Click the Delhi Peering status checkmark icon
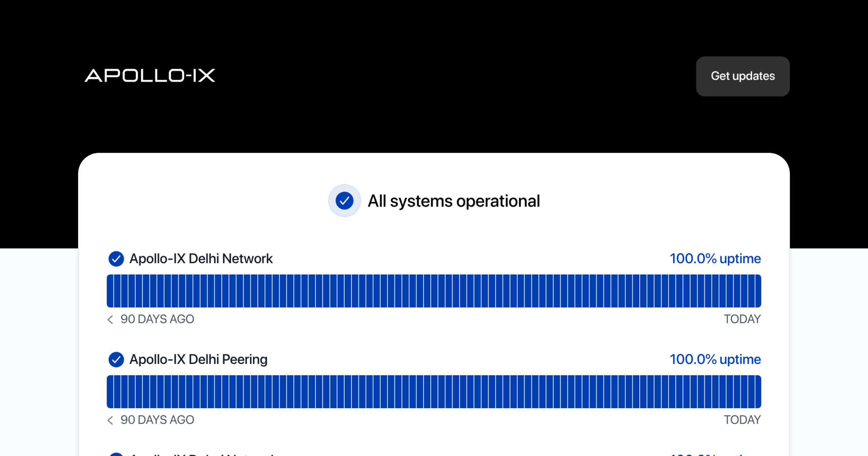This screenshot has width=868, height=456. tap(116, 359)
